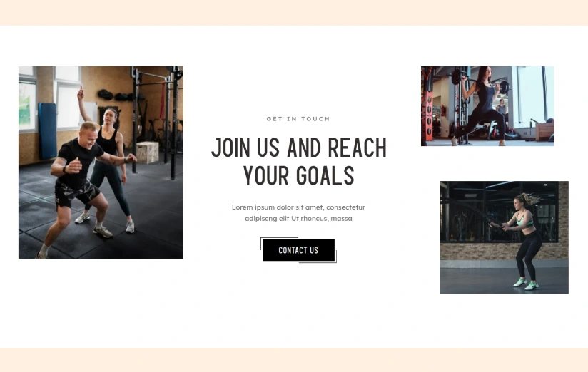
Task: Click the GET IN TOUCH label
Action: 298,119
